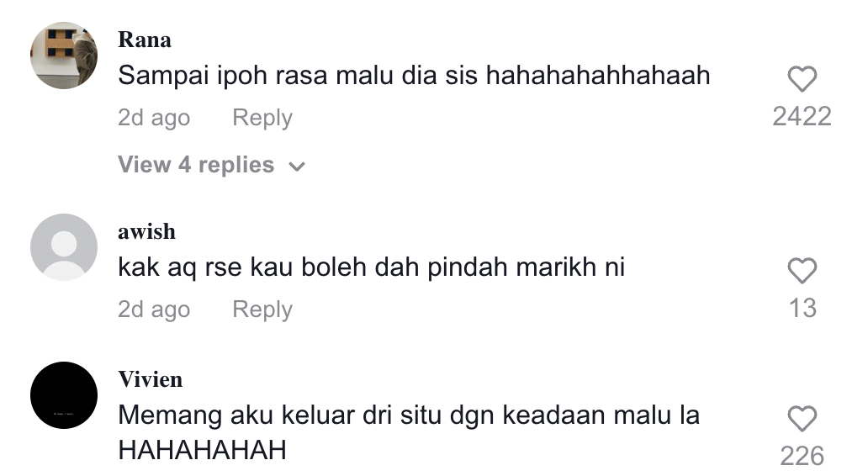Reply to Rana's comment

(262, 118)
